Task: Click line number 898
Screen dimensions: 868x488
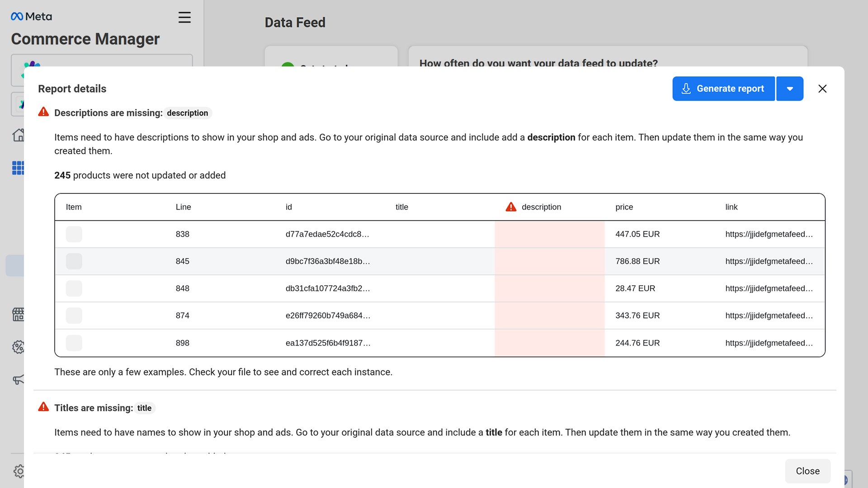Action: pyautogui.click(x=182, y=343)
